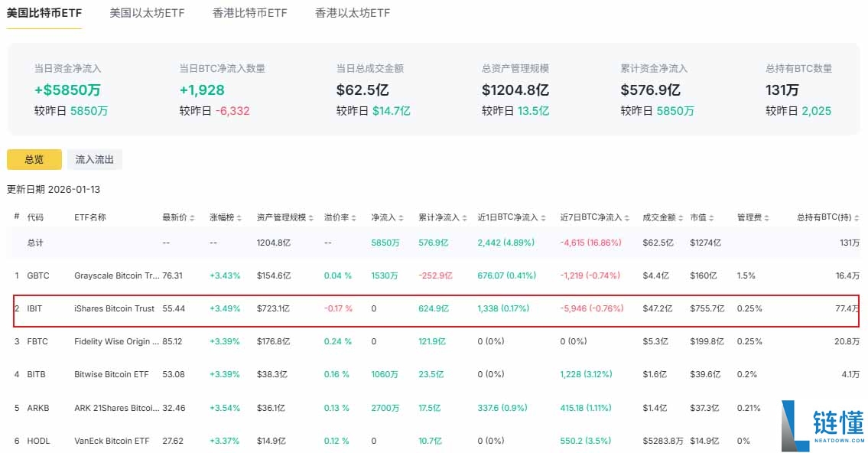The height and width of the screenshot is (453, 868).
Task: Open ARK 21Shares Bitcoin name
Action: pos(117,408)
